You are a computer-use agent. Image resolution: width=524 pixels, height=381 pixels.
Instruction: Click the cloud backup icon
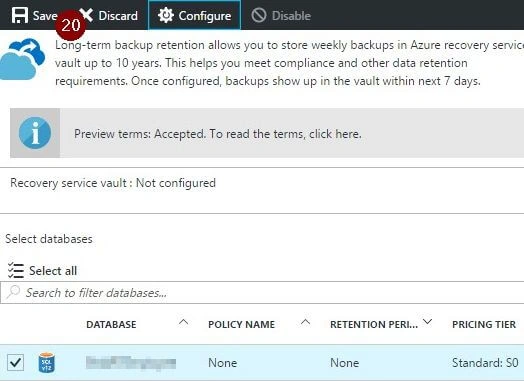(22, 59)
